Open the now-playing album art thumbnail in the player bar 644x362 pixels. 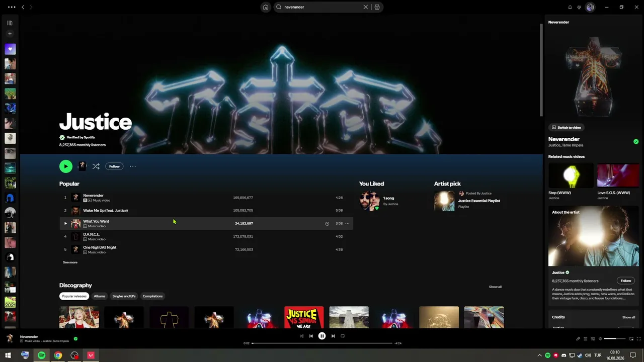click(x=10, y=339)
